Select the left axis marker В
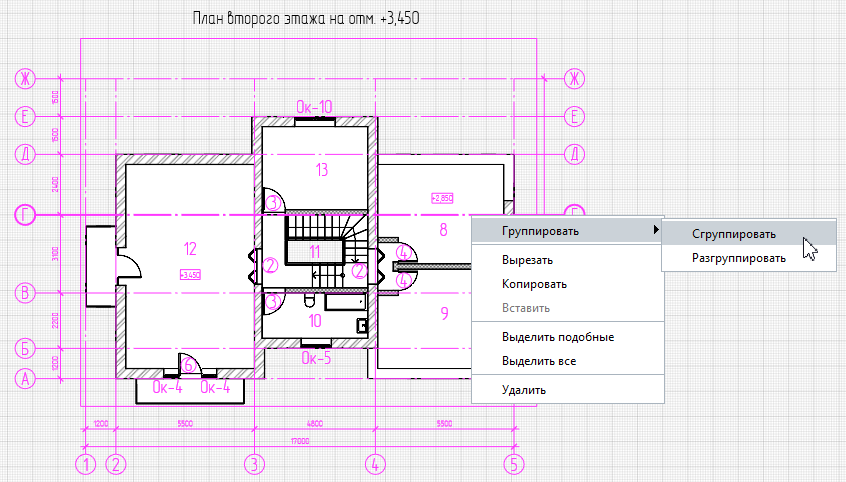846x482 pixels. coord(23,294)
